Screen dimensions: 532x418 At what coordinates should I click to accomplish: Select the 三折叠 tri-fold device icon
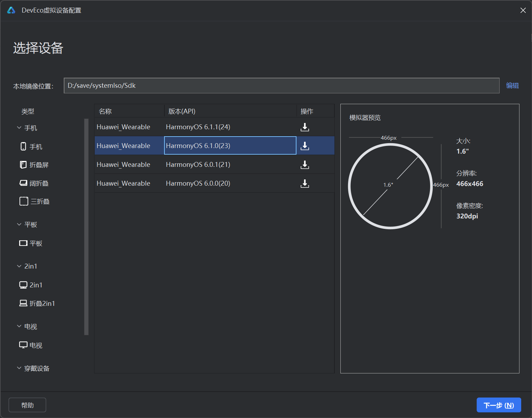24,201
